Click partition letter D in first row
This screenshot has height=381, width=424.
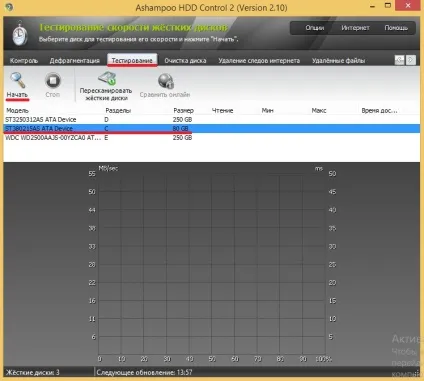[x=106, y=119]
